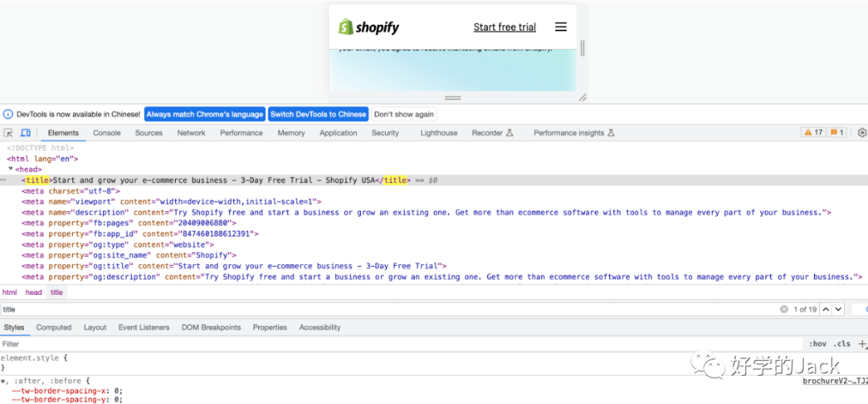Click the styles Filter input field
868x404 pixels.
coord(321,344)
